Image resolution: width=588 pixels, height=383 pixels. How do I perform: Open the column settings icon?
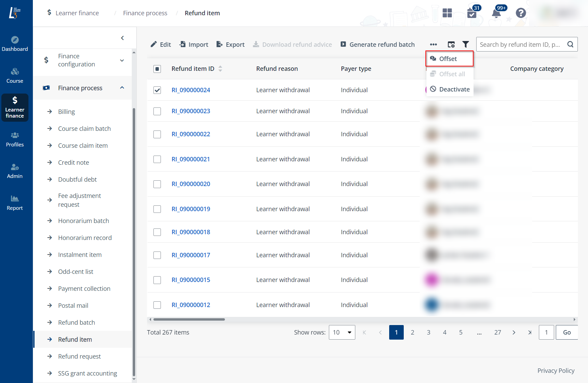451,44
